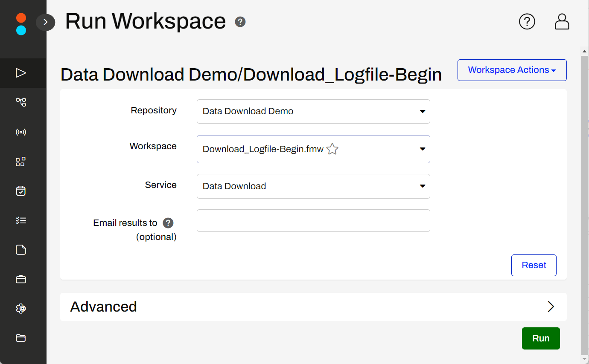The height and width of the screenshot is (364, 589).
Task: Expand the sidebar with the chevron button
Action: click(x=45, y=22)
